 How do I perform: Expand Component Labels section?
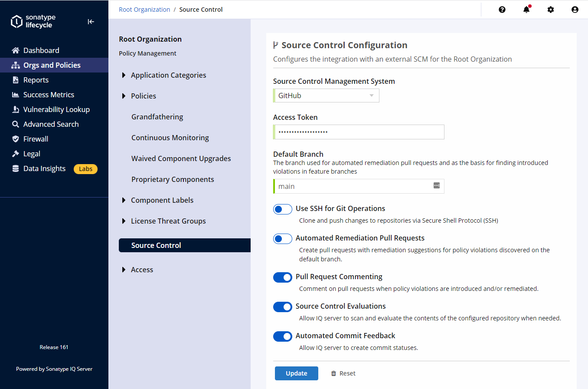[124, 200]
